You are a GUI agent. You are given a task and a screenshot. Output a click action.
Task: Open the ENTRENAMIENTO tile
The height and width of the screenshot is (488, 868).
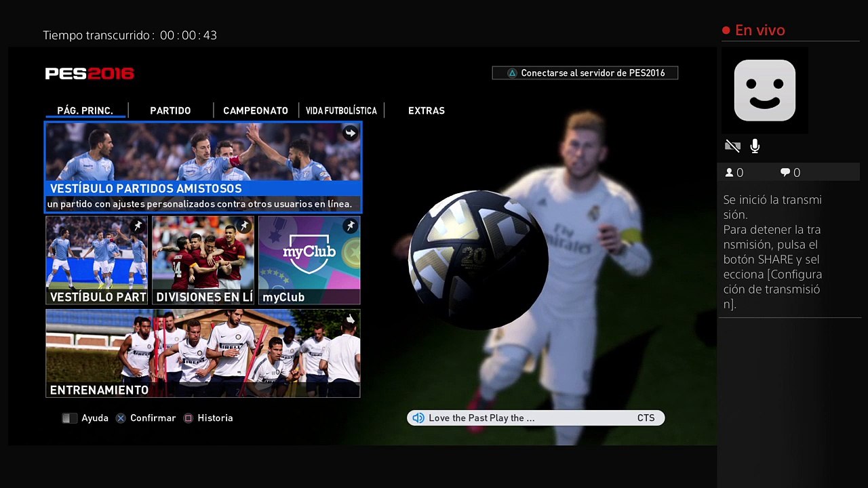pyautogui.click(x=203, y=353)
